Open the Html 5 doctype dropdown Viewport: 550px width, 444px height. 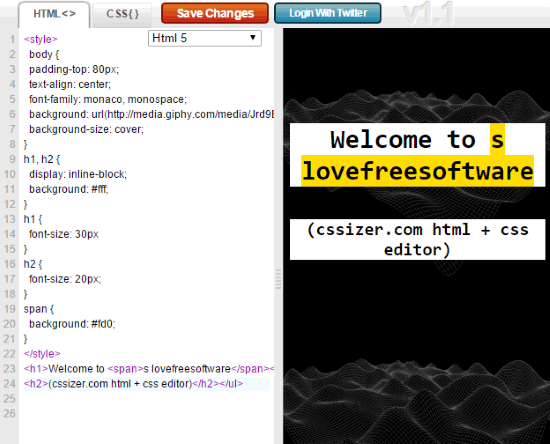205,38
